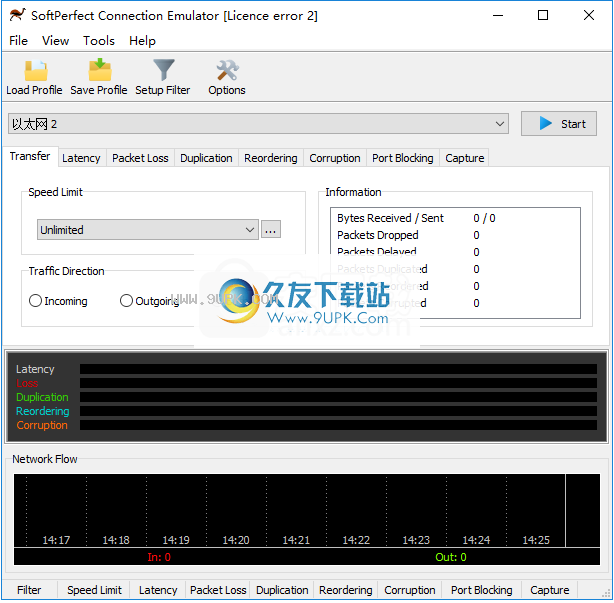Click the Duplication status bar panel
This screenshot has height=603, width=614.
(282, 590)
